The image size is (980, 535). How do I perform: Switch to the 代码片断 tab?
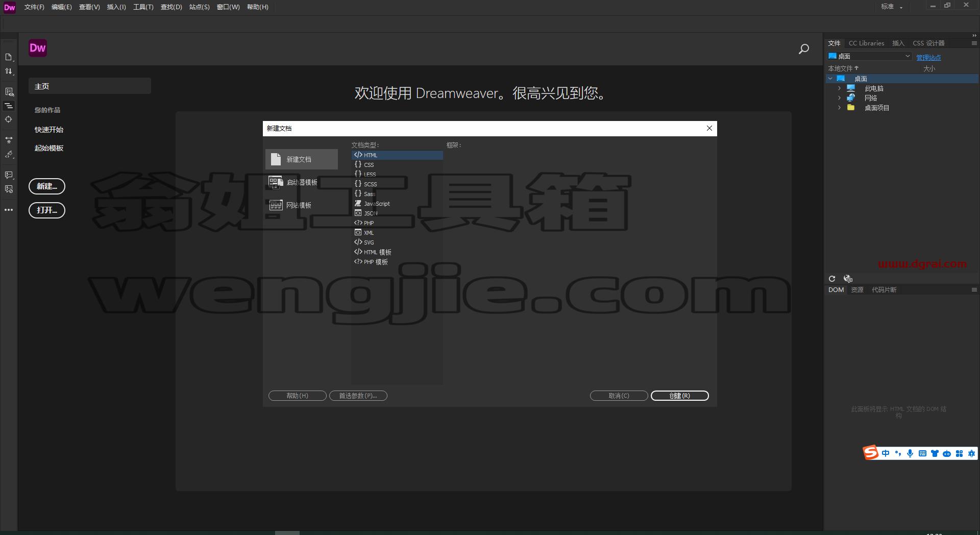tap(884, 290)
